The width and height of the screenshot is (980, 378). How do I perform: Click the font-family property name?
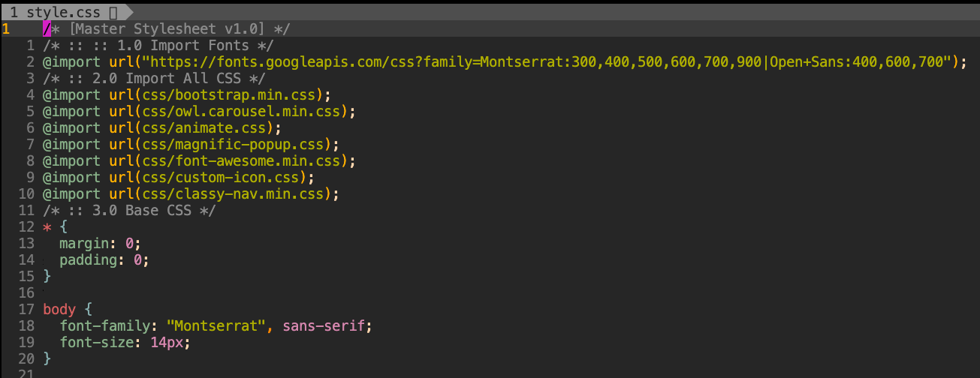(x=104, y=325)
